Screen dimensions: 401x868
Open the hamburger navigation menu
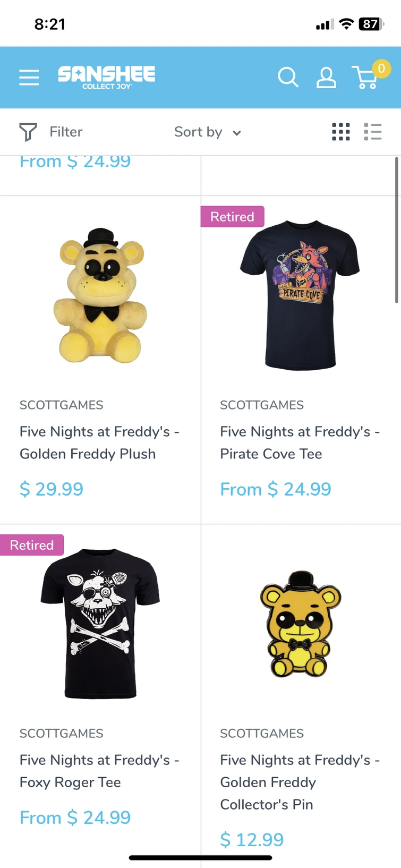(x=29, y=78)
